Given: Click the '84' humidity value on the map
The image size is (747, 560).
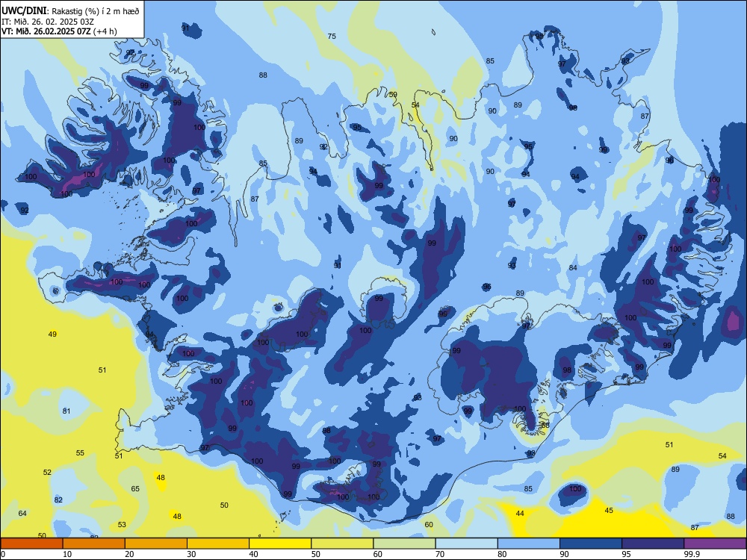Looking at the screenshot, I should click(x=573, y=267).
